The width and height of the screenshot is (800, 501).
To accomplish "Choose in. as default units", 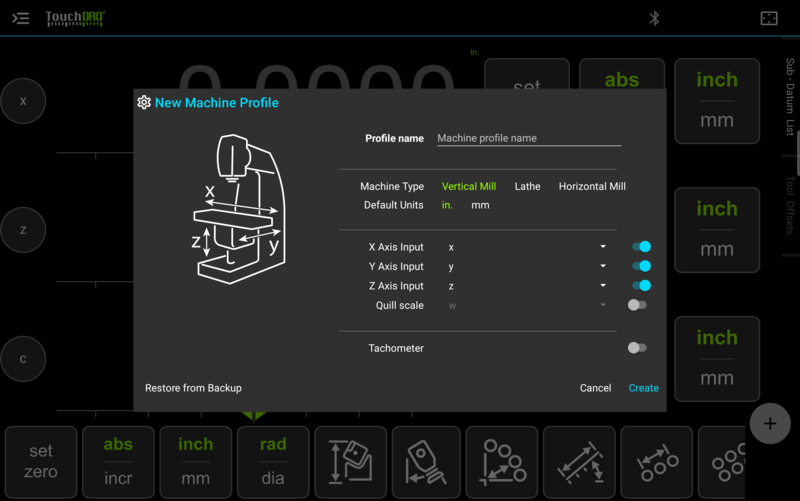I will [447, 205].
